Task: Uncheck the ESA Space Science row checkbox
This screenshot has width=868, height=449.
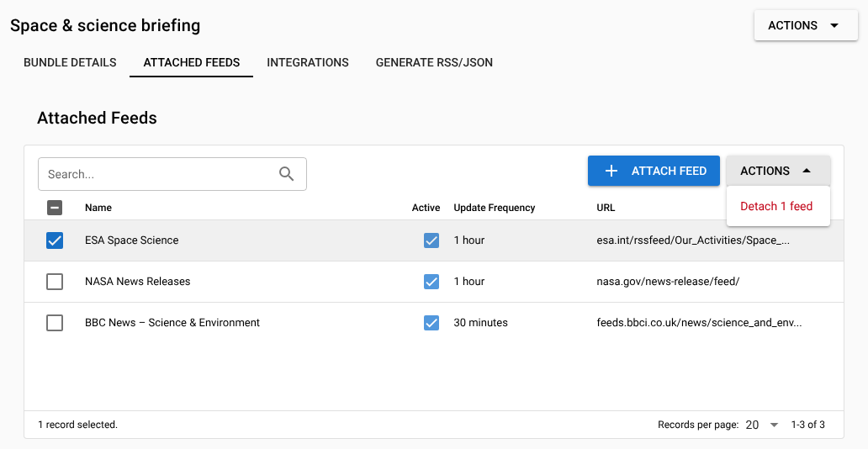Action: [x=55, y=240]
